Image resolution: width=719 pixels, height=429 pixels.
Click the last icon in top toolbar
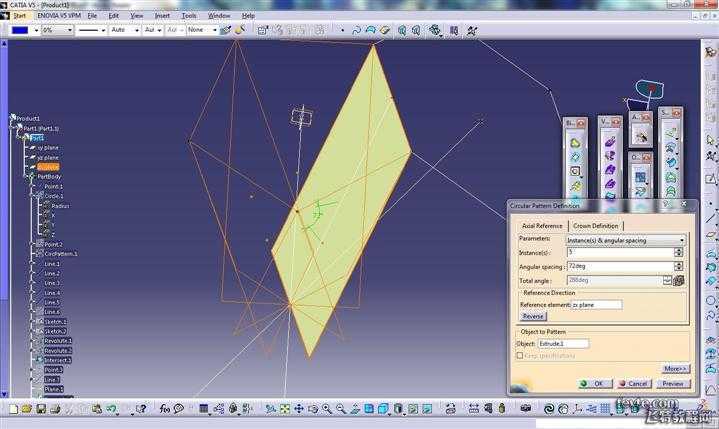(472, 30)
